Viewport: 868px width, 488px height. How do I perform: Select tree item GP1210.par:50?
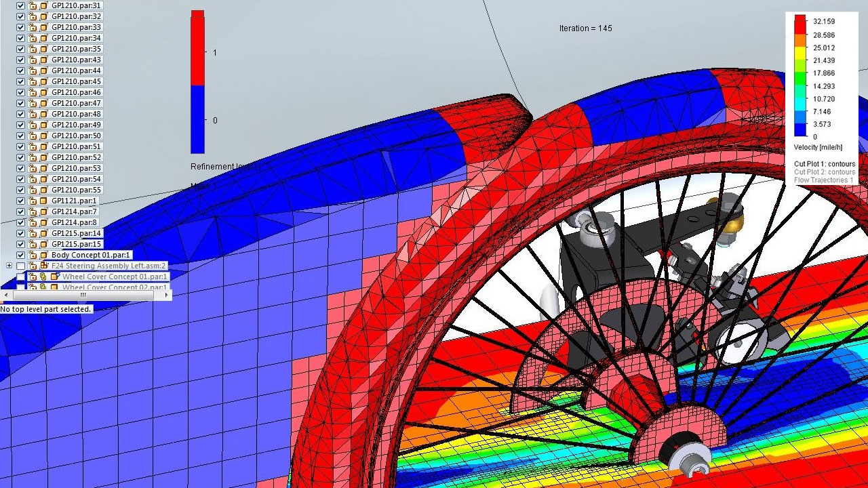76,136
